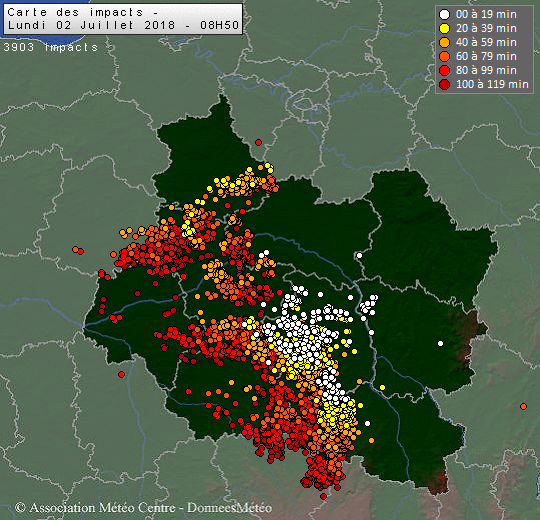
Task: Click the date 'Lundi 02 Juillet 2018 - 08H50'
Action: tap(123, 25)
